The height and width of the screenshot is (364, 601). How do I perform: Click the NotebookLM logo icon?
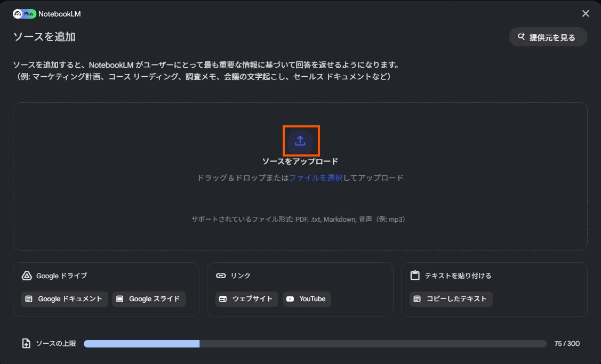pos(18,14)
